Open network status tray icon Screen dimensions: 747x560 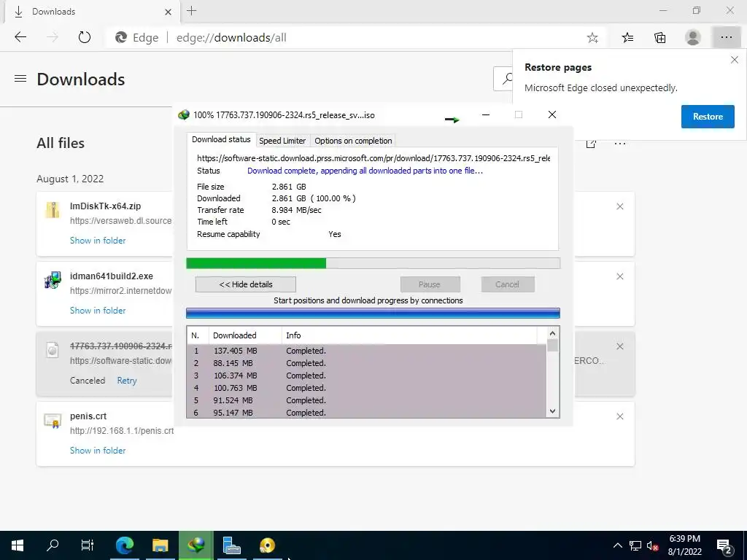point(635,545)
